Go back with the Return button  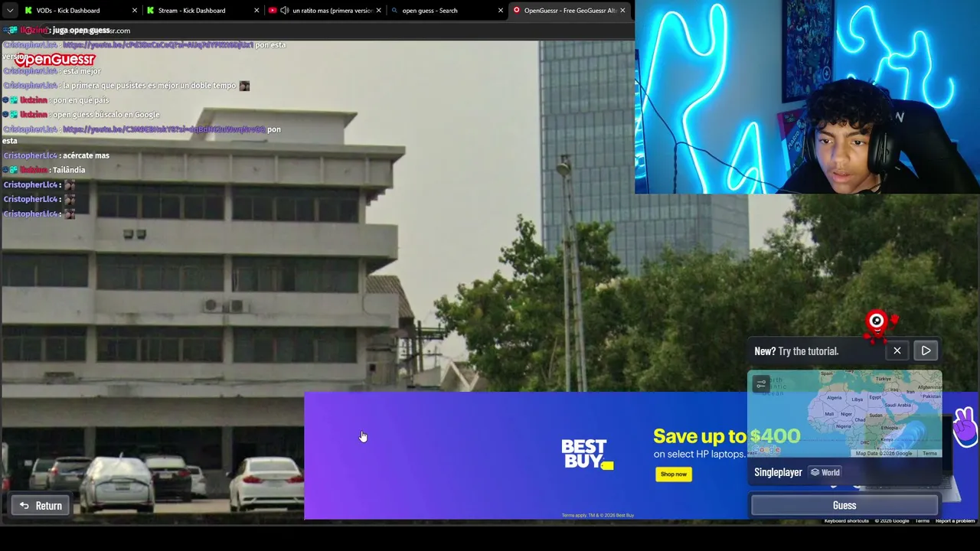(41, 505)
